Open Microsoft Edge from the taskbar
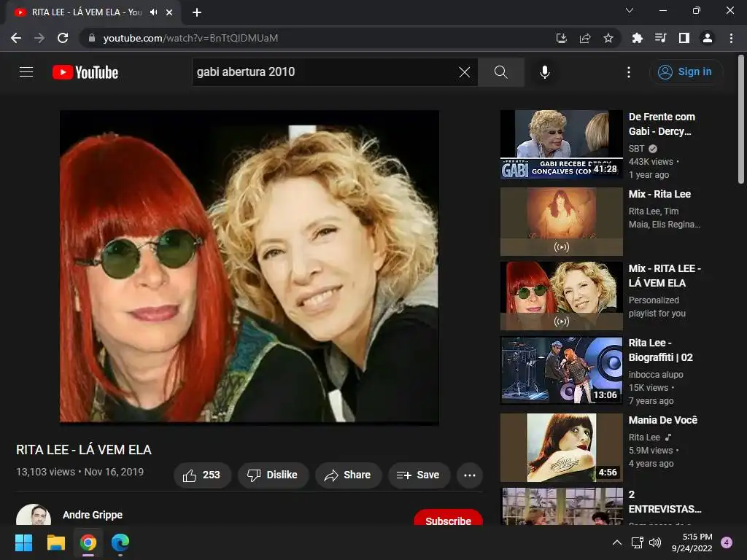The image size is (747, 560). pyautogui.click(x=120, y=542)
